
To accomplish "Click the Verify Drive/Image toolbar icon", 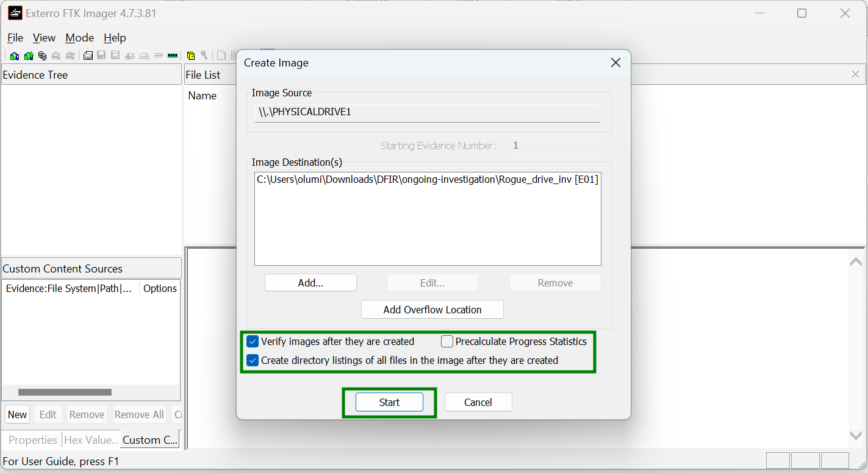I will click(x=158, y=56).
